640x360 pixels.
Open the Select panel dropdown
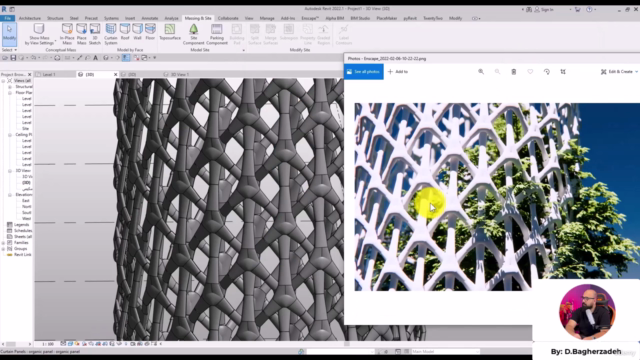coord(9,50)
